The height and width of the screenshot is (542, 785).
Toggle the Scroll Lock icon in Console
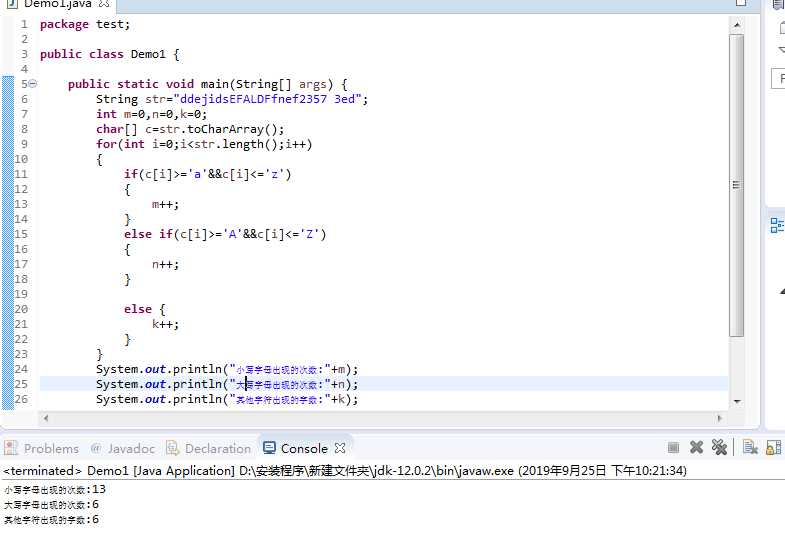pos(773,447)
